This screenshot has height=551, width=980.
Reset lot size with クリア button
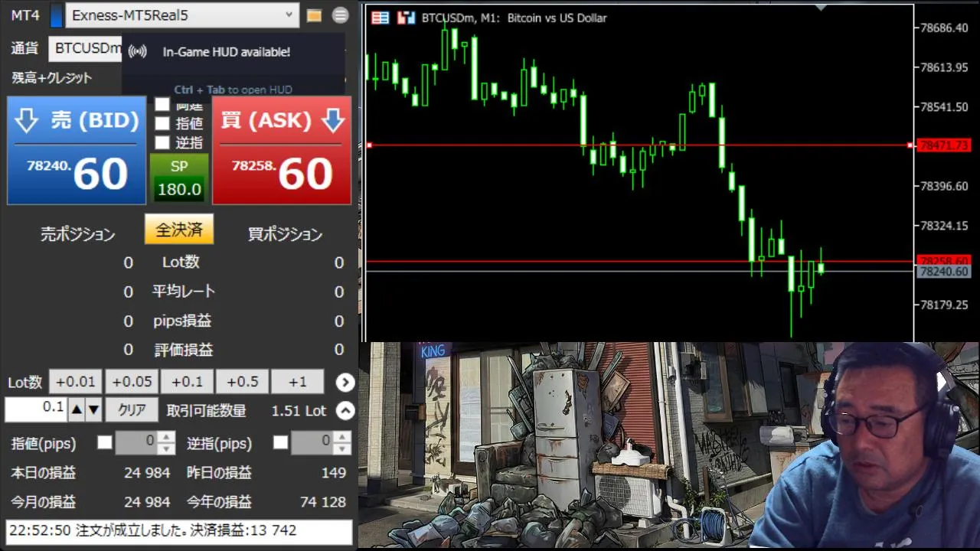132,410
